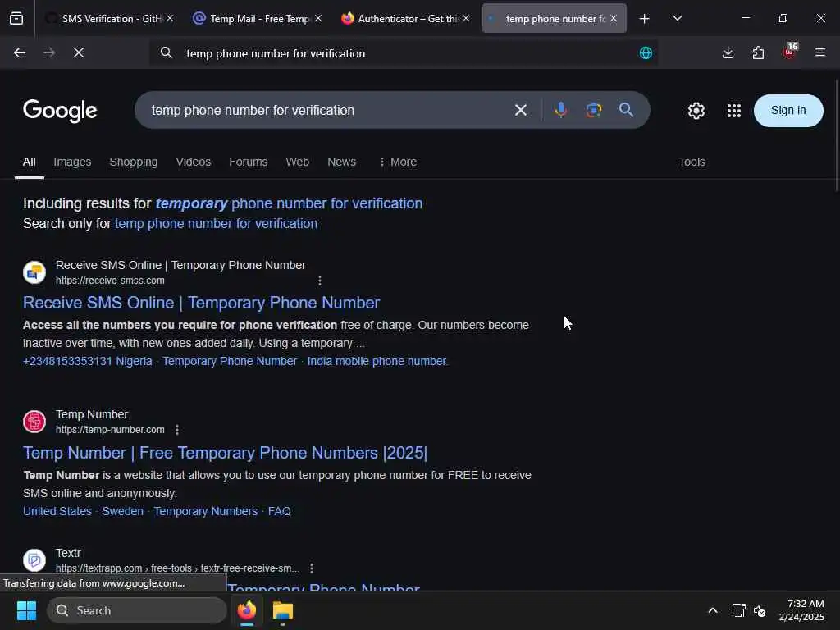Click the Textr site favicon
The image size is (840, 630).
tap(34, 560)
